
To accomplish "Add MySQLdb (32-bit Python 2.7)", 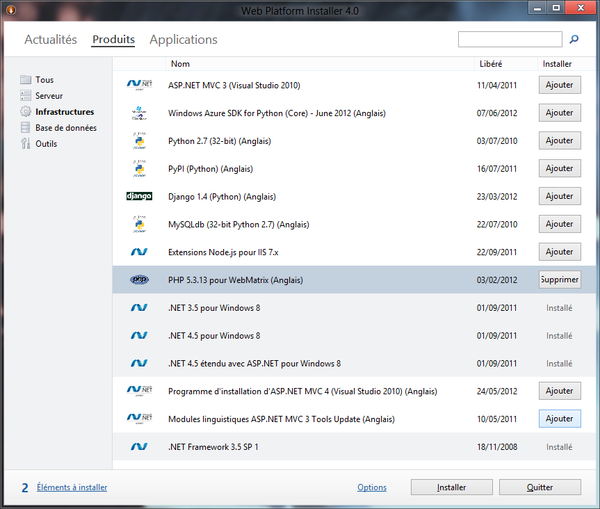I will click(560, 224).
